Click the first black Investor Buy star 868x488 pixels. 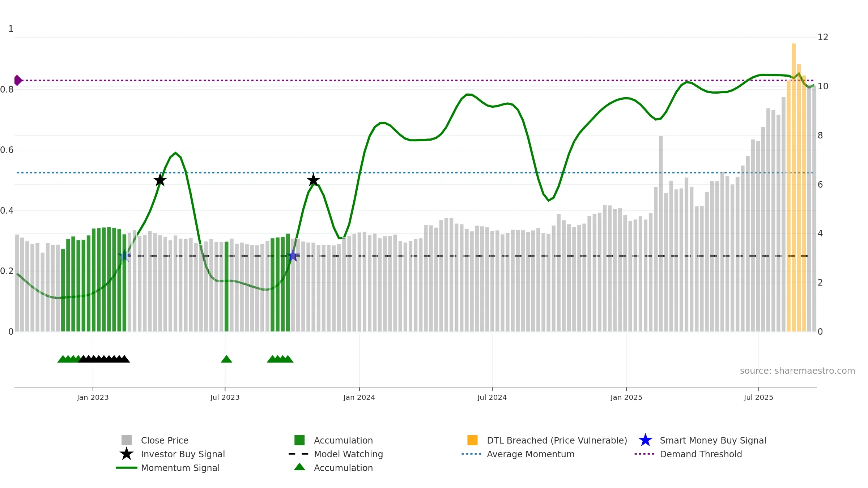(160, 180)
